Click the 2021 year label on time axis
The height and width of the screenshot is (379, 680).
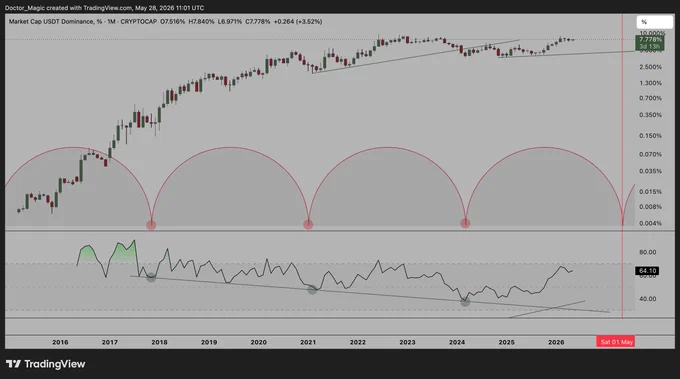pyautogui.click(x=308, y=342)
